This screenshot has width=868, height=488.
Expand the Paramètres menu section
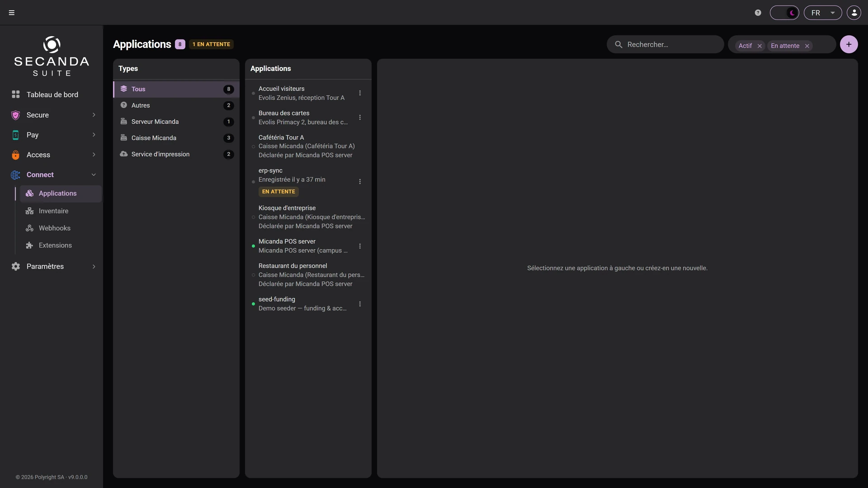pos(52,266)
